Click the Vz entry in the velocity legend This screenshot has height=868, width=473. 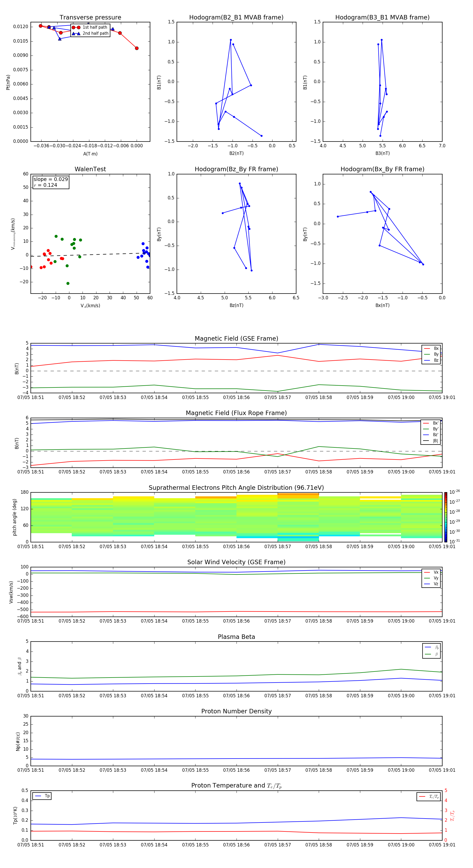click(431, 584)
